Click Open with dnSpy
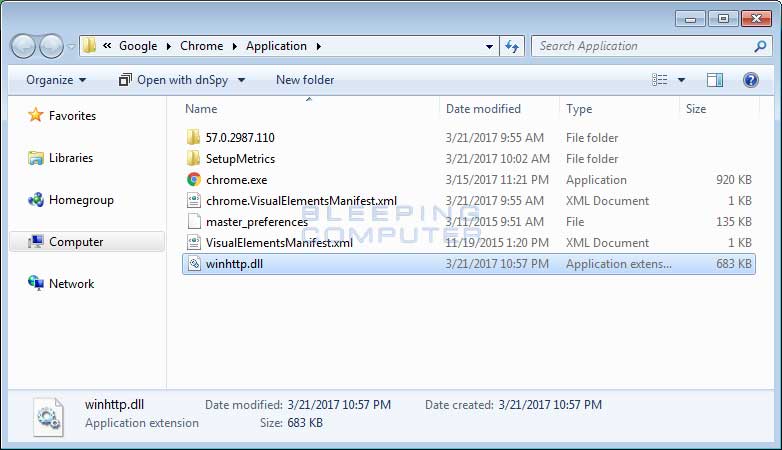 click(173, 80)
